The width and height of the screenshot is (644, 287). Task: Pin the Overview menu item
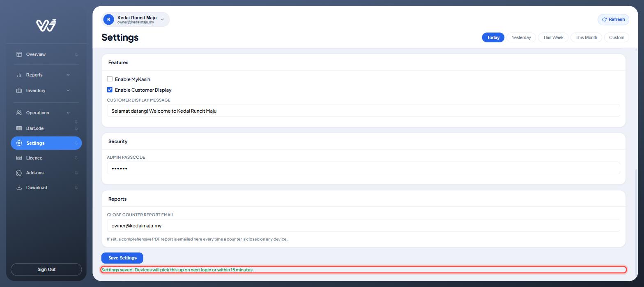(76, 55)
